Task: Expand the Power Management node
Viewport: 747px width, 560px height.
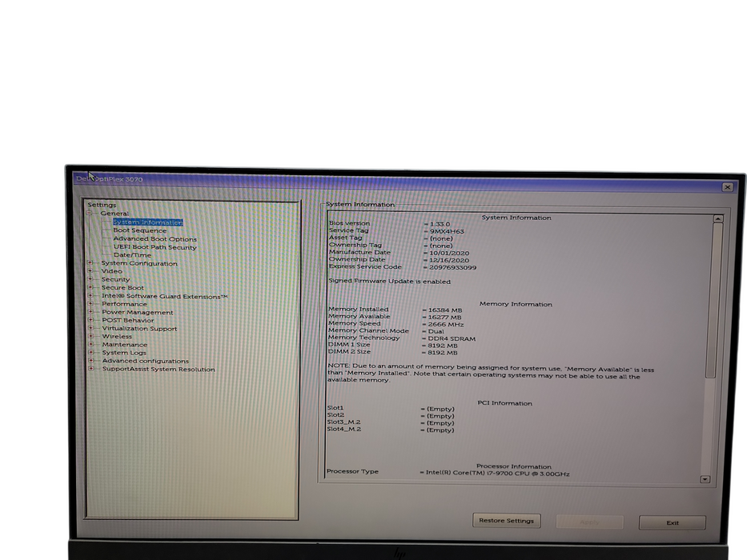Action: [x=90, y=312]
